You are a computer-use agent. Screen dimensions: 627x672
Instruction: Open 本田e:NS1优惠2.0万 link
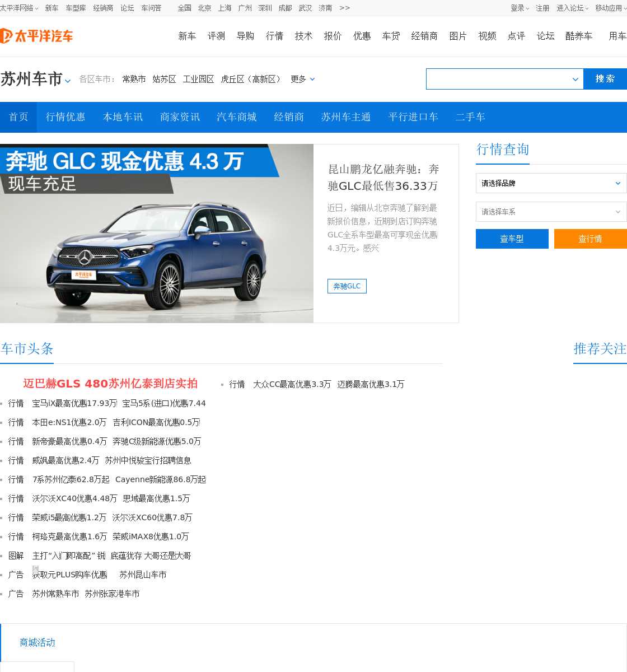[69, 422]
